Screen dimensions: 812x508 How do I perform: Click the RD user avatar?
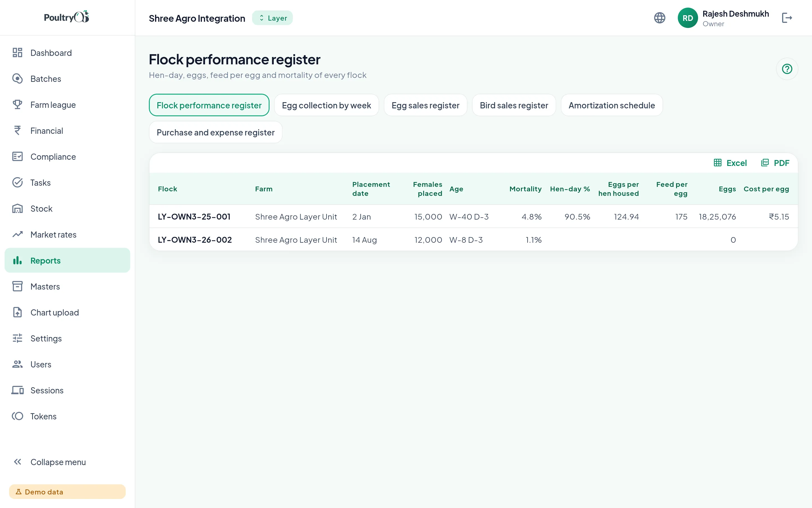[687, 18]
